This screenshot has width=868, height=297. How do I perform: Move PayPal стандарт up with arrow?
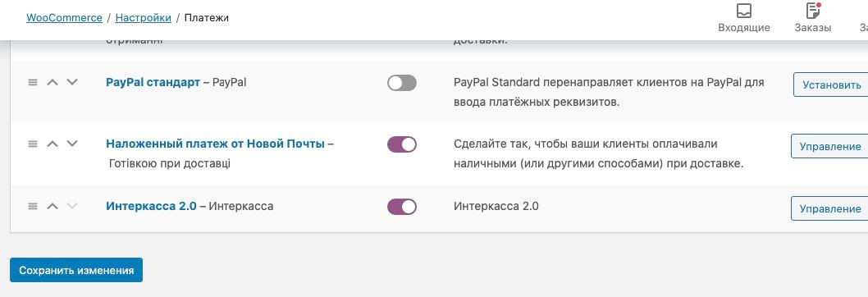click(x=52, y=82)
